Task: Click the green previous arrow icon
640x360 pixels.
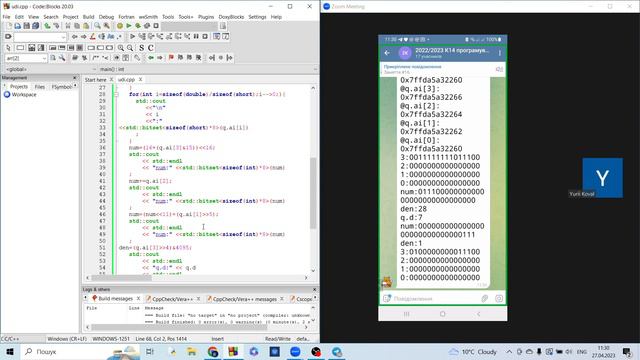Action: coord(151,58)
